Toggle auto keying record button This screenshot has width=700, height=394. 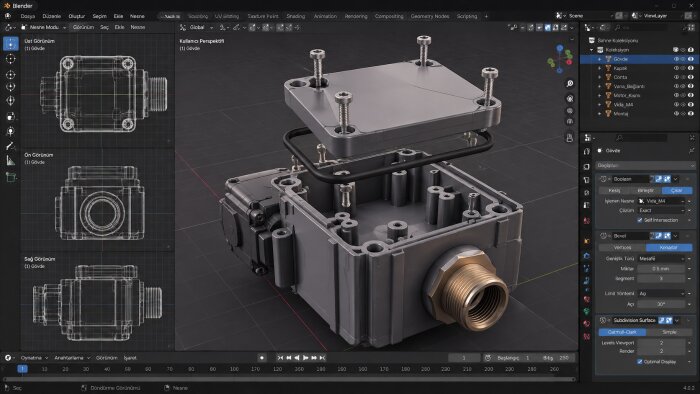click(262, 358)
